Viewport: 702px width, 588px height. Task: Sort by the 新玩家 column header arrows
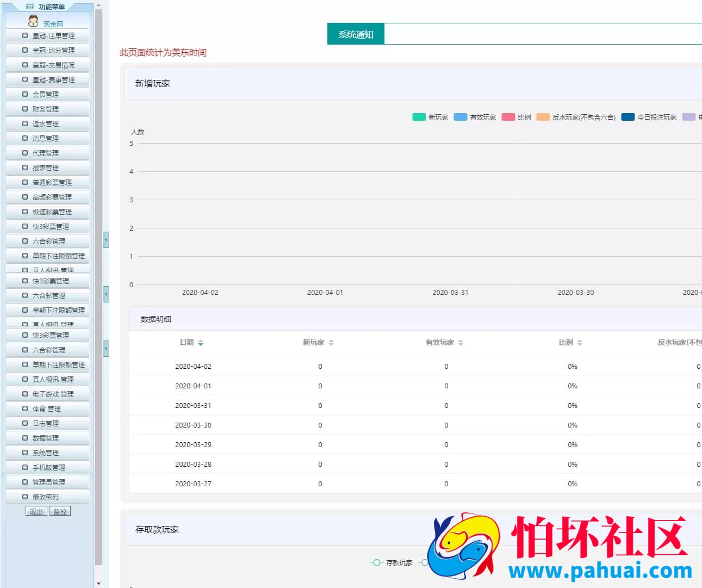(331, 343)
